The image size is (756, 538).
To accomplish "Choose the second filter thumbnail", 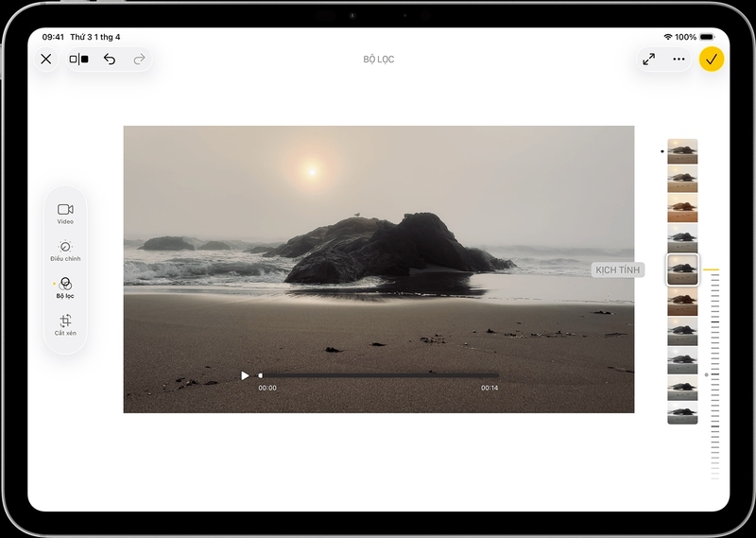I will (682, 179).
